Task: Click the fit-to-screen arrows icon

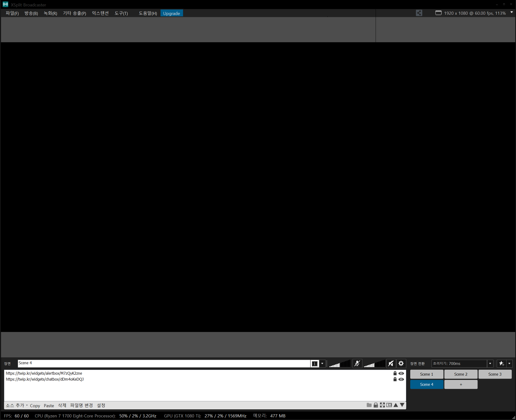Action: click(382, 405)
